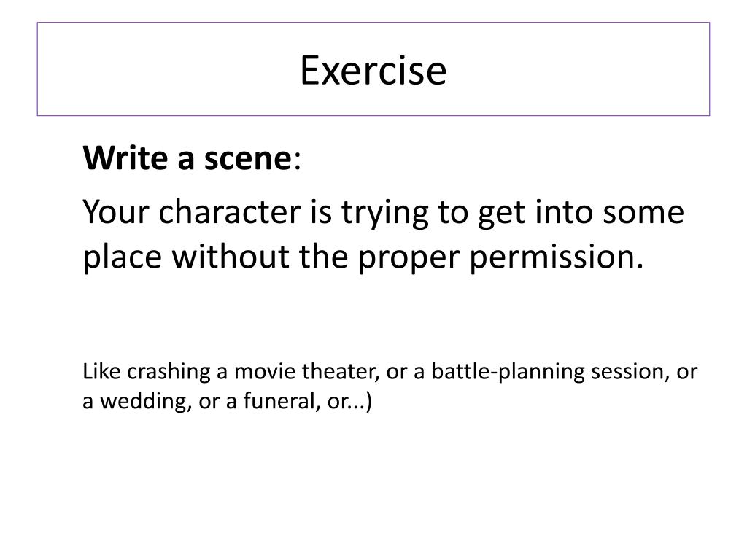
Task: Click the word 'trying' in the prompt
Action: pos(385,214)
